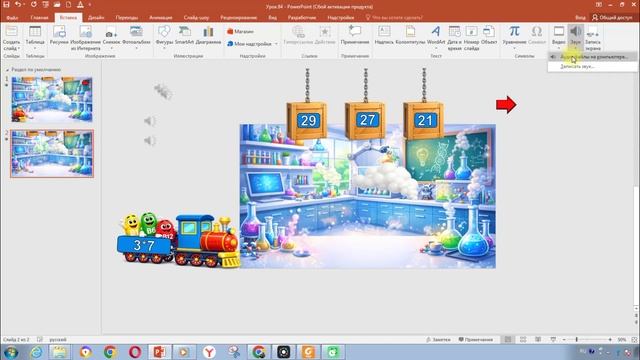Insert a chart (Диаграмма)
The image size is (640, 360).
(x=208, y=35)
